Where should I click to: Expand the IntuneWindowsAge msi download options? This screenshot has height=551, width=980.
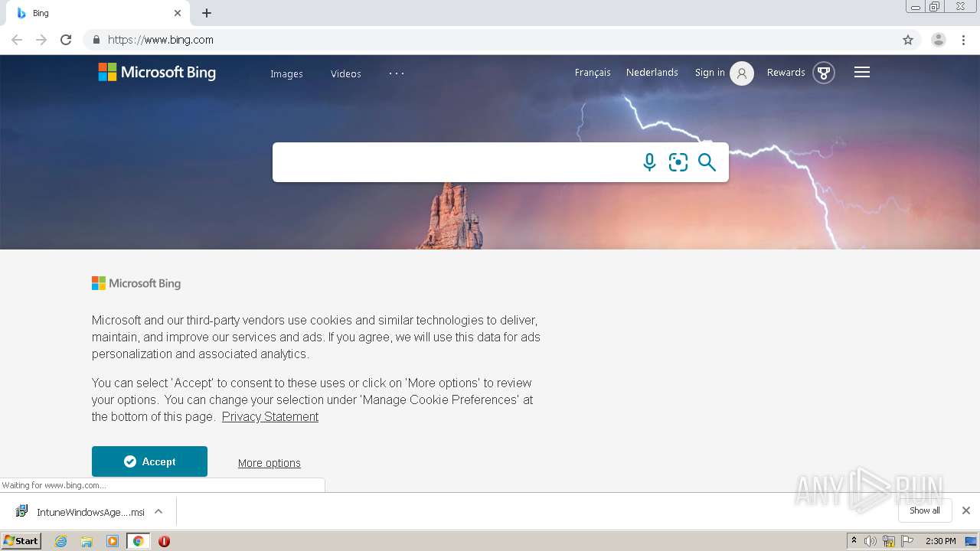click(158, 511)
